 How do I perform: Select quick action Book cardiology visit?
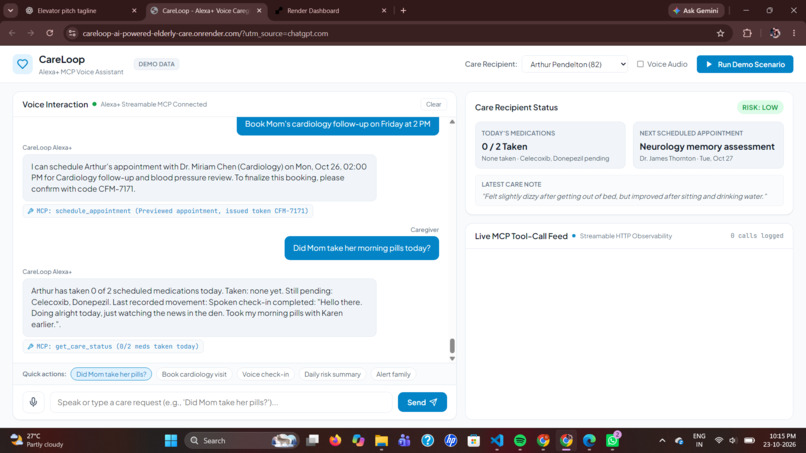pyautogui.click(x=194, y=374)
